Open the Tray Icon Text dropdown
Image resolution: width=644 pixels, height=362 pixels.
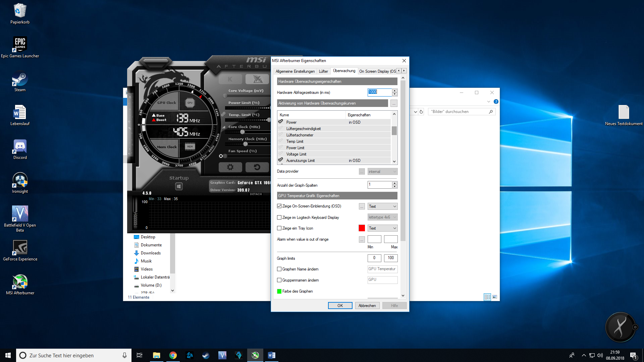382,228
